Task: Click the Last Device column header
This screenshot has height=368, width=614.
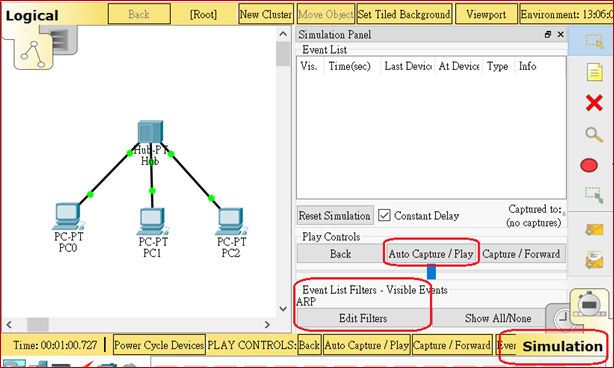Action: click(x=408, y=66)
